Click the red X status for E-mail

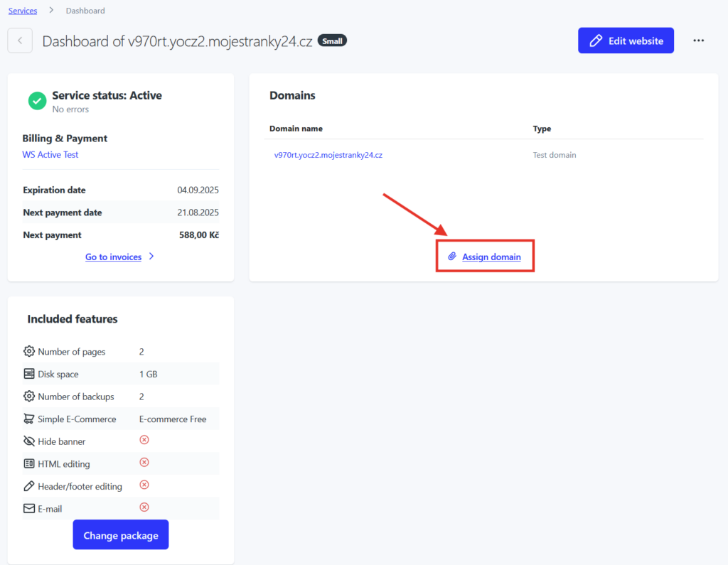(x=144, y=507)
